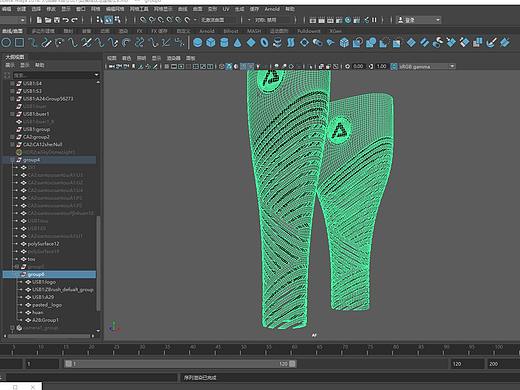Collapse the group4 node in outliner
Image resolution: width=520 pixels, height=390 pixels.
(x=12, y=160)
